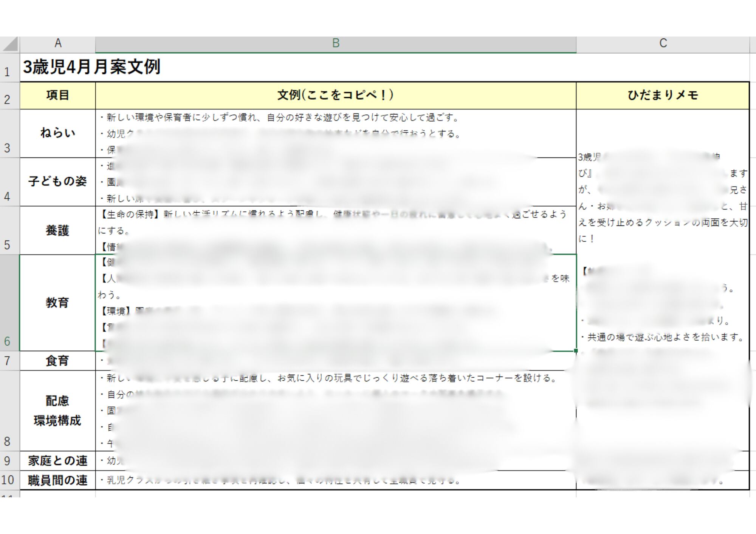This screenshot has width=756, height=534.
Task: Select row 8 header
Action: 9,411
